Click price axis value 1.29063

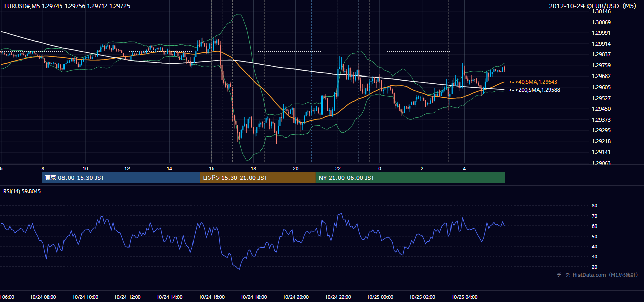[x=602, y=163]
